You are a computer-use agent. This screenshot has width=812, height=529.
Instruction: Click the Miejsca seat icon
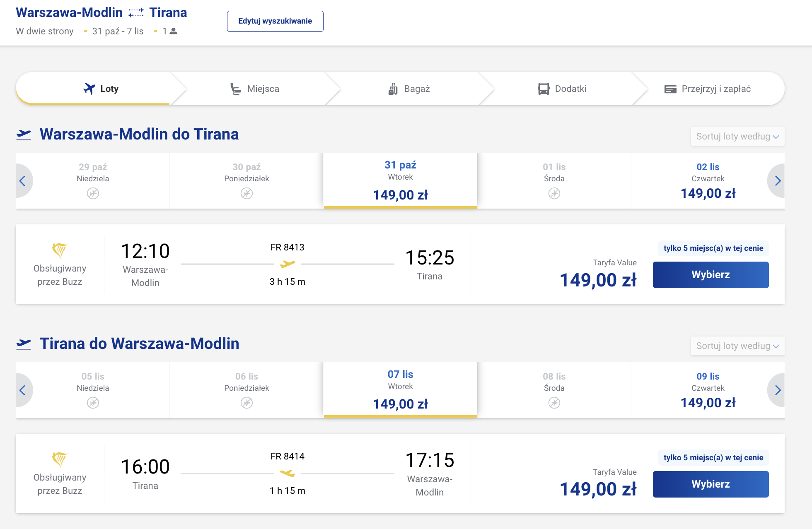click(x=236, y=89)
